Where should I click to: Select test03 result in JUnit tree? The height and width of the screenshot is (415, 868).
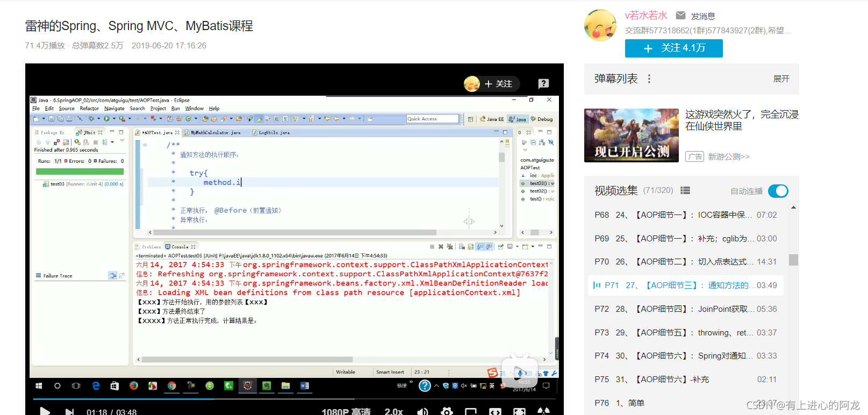pos(83,184)
